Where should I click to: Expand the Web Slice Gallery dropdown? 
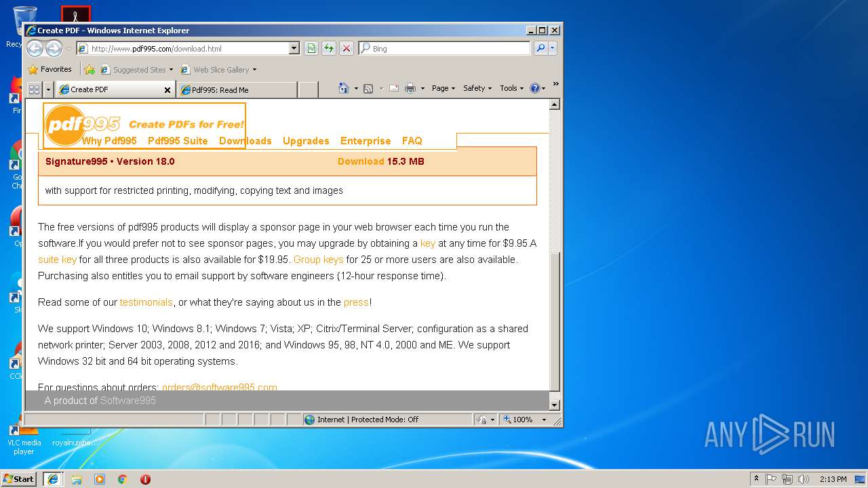click(254, 69)
